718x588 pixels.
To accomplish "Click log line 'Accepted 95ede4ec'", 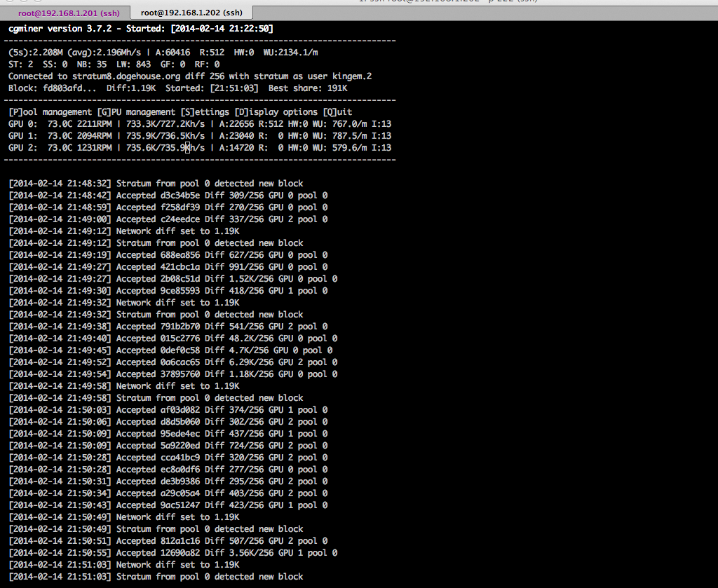I will 168,433.
